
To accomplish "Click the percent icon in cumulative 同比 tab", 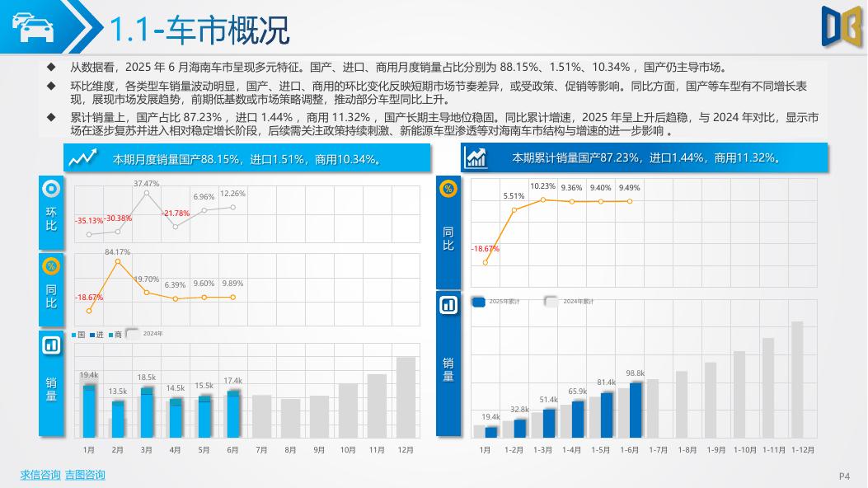I will pos(448,189).
